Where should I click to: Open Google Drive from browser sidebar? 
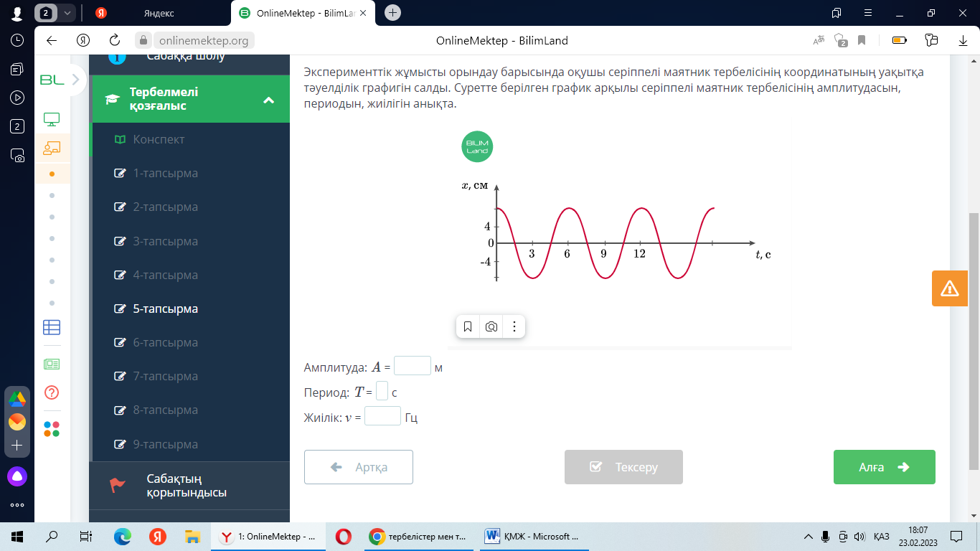click(17, 400)
